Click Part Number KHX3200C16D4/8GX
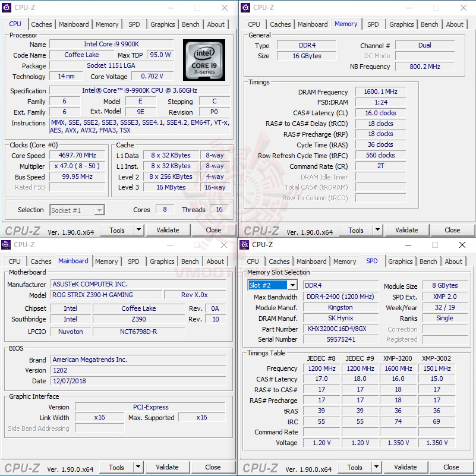The width and height of the screenshot is (476, 476). [x=341, y=329]
